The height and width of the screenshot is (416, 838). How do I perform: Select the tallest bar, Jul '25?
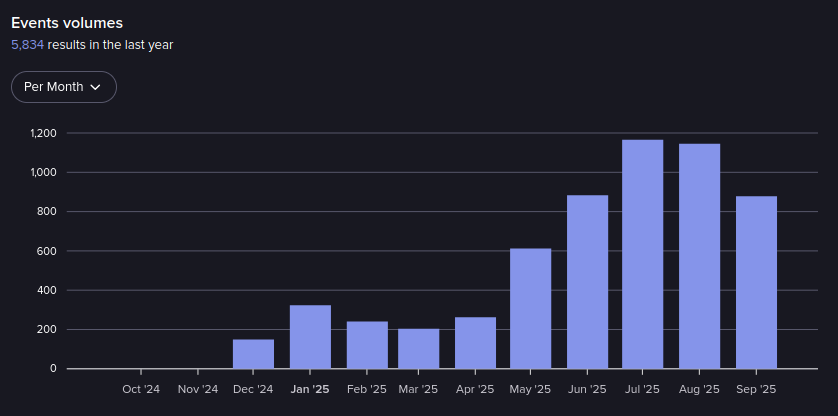coord(642,254)
